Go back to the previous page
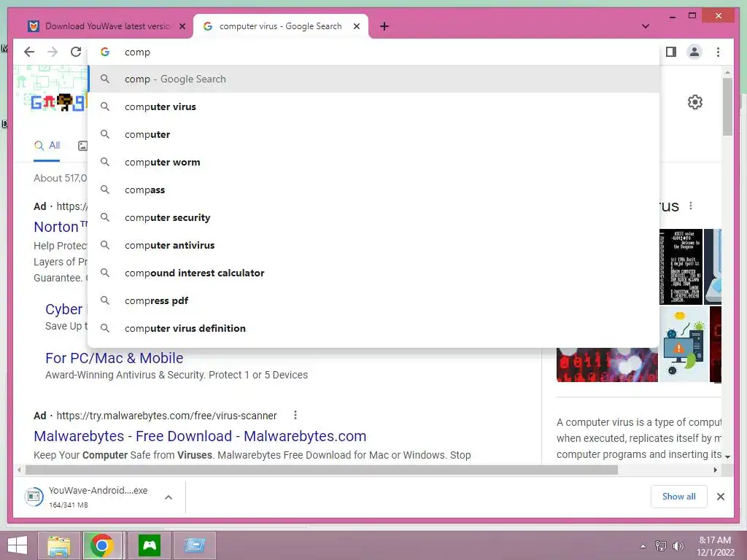Viewport: 747px width, 560px height. pyautogui.click(x=29, y=52)
